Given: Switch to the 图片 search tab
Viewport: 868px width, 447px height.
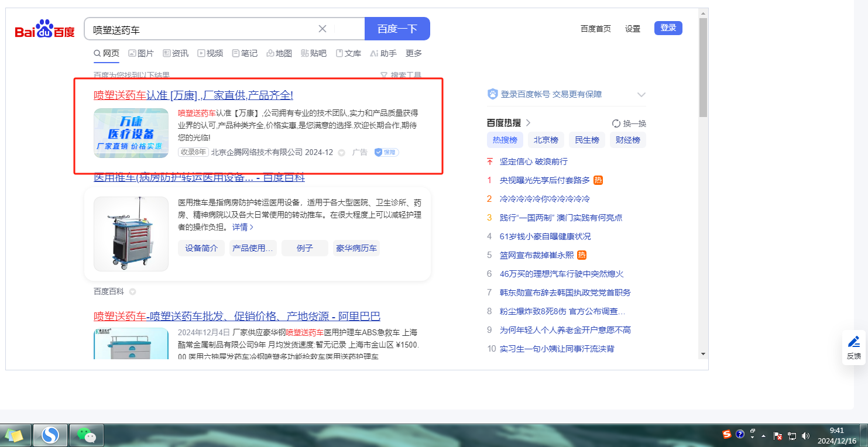Looking at the screenshot, I should coord(141,53).
